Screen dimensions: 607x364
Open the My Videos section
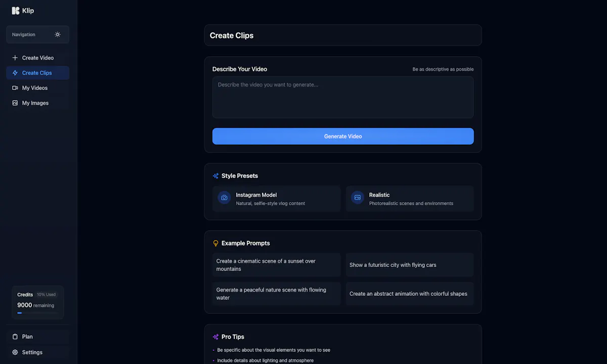click(38, 88)
